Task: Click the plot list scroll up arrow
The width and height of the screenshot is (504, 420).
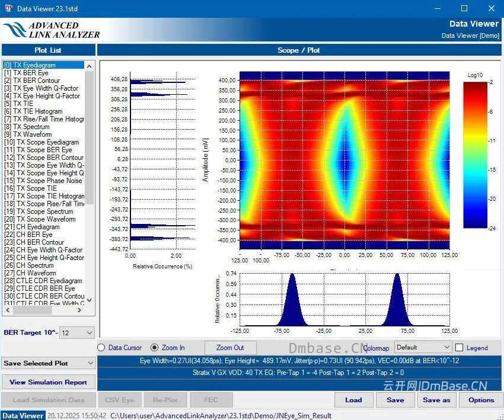Action: pyautogui.click(x=90, y=66)
